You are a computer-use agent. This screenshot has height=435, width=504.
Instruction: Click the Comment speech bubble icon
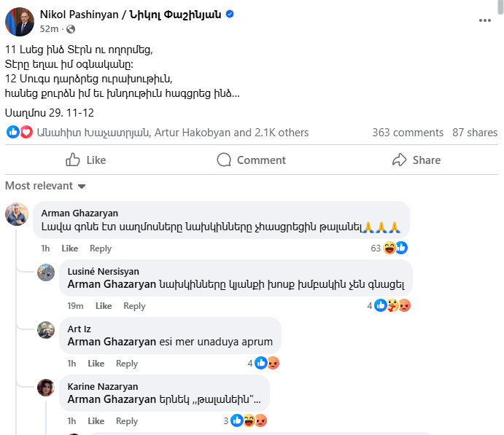224,160
